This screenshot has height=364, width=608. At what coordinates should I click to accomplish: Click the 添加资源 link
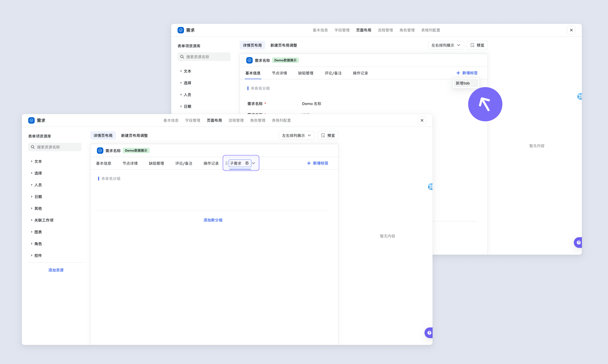(56, 270)
